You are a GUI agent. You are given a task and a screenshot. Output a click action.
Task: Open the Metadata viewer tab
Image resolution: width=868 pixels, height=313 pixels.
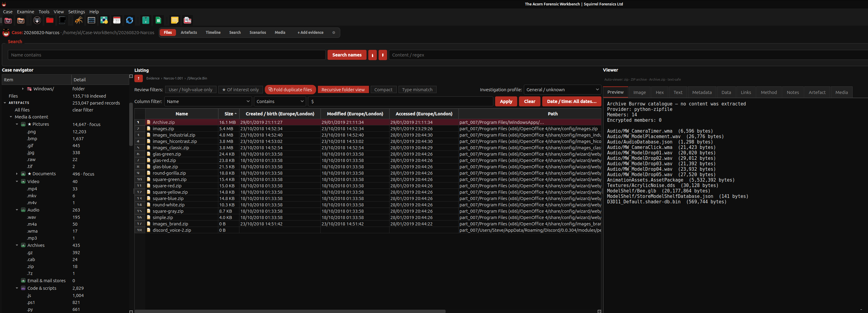point(702,92)
